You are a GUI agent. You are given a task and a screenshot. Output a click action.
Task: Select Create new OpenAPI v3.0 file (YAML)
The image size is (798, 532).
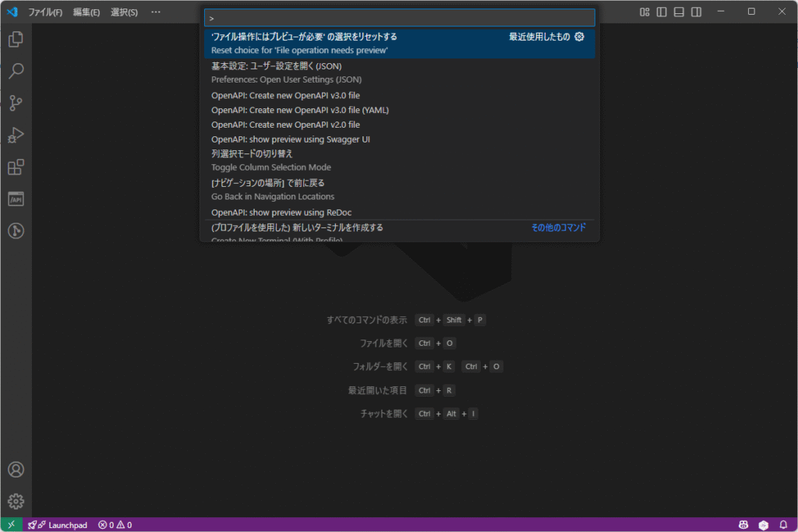coord(400,110)
